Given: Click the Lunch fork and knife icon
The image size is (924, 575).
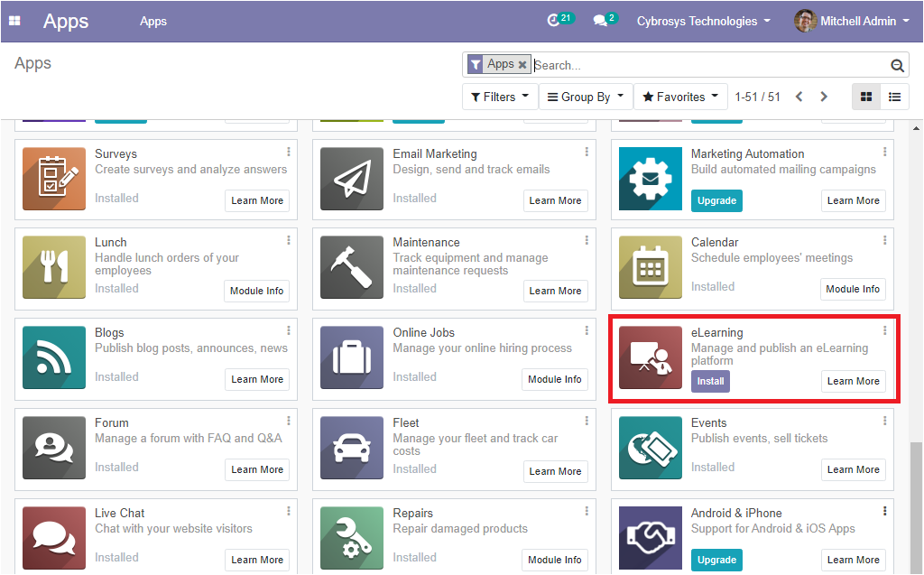Looking at the screenshot, I should (x=54, y=267).
